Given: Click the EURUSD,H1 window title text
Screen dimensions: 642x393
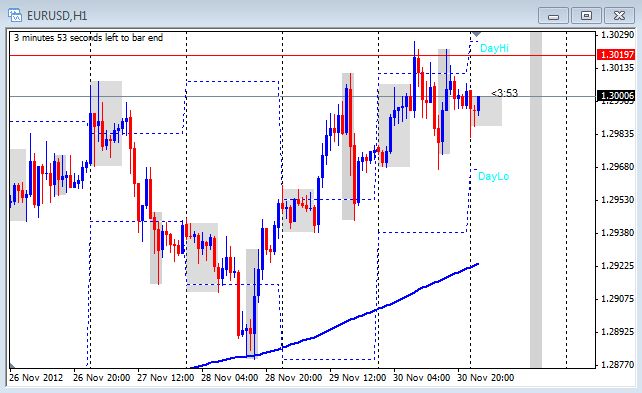Looking at the screenshot, I should (x=57, y=16).
